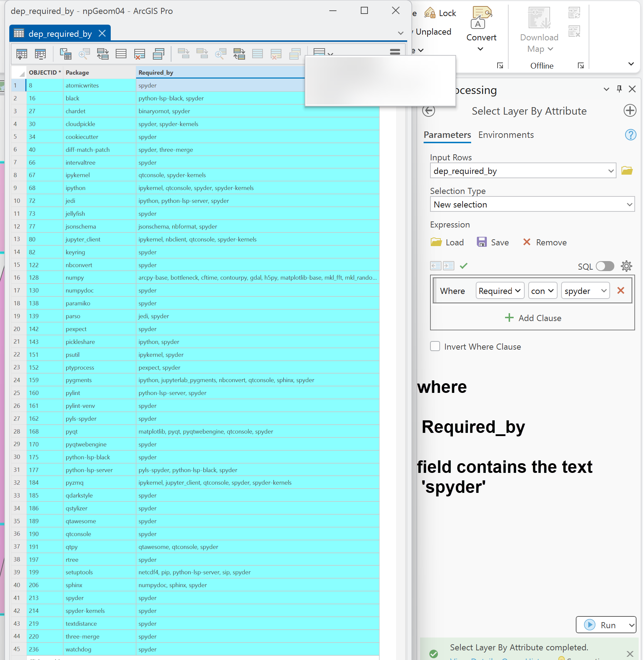Click Remove expression button
The image size is (644, 660).
tap(545, 242)
